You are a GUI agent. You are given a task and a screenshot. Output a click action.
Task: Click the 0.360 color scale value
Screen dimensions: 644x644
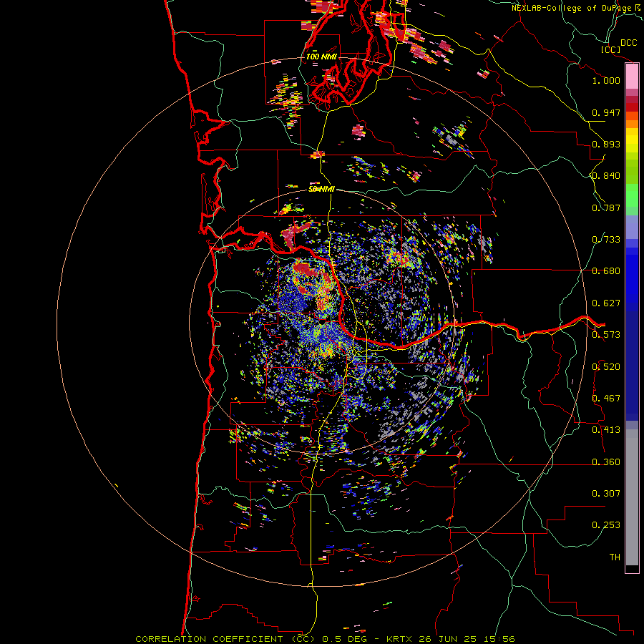click(606, 462)
